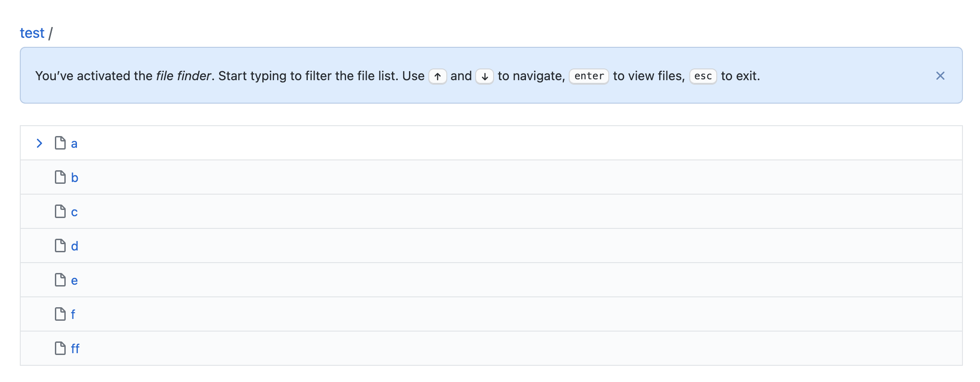980x382 pixels.
Task: Click the file icon next to b
Action: (x=60, y=177)
